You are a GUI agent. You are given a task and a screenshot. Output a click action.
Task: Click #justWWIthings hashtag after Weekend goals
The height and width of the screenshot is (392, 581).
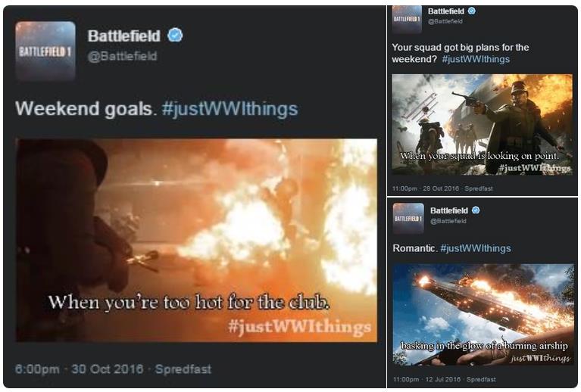230,109
